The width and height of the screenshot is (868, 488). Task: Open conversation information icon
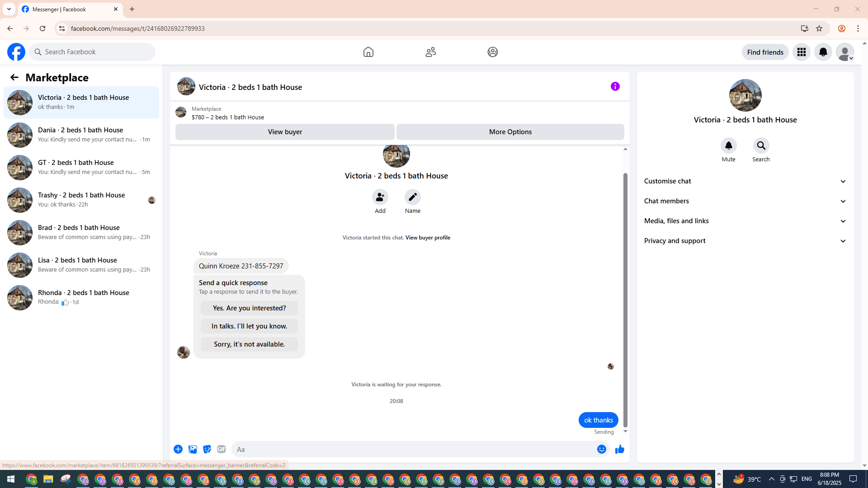pos(615,86)
